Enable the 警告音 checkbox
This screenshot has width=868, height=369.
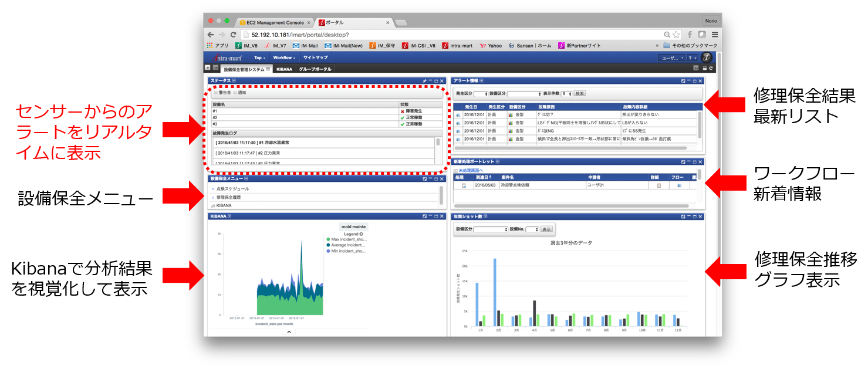(215, 93)
